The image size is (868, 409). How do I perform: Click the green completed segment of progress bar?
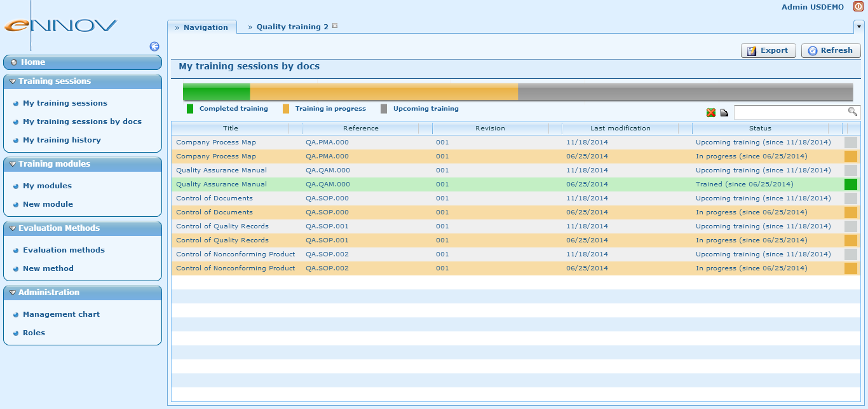click(217, 92)
